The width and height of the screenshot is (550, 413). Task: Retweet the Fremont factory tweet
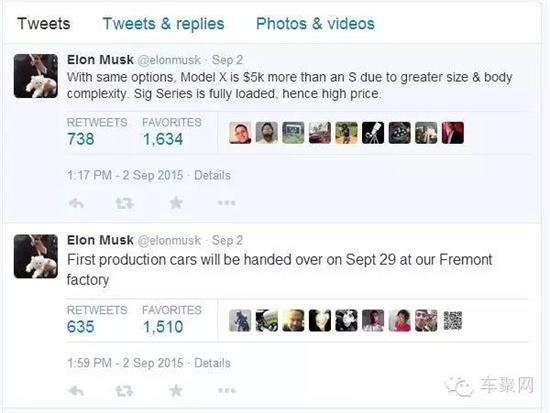[x=125, y=391]
